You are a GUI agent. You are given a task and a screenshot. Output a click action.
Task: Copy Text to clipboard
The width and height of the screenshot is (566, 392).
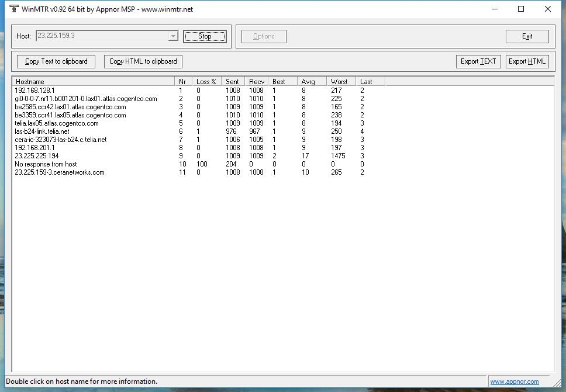(56, 61)
